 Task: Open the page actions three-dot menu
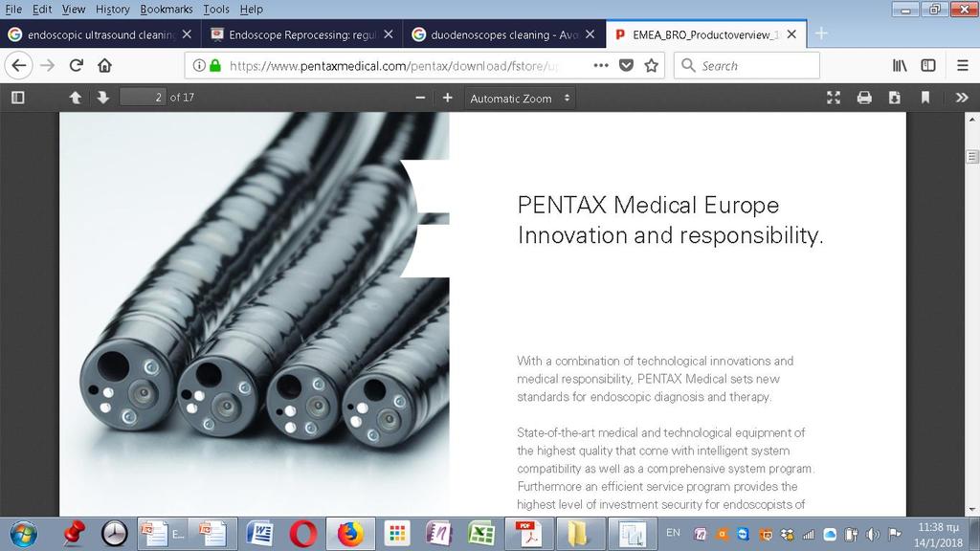coord(601,65)
